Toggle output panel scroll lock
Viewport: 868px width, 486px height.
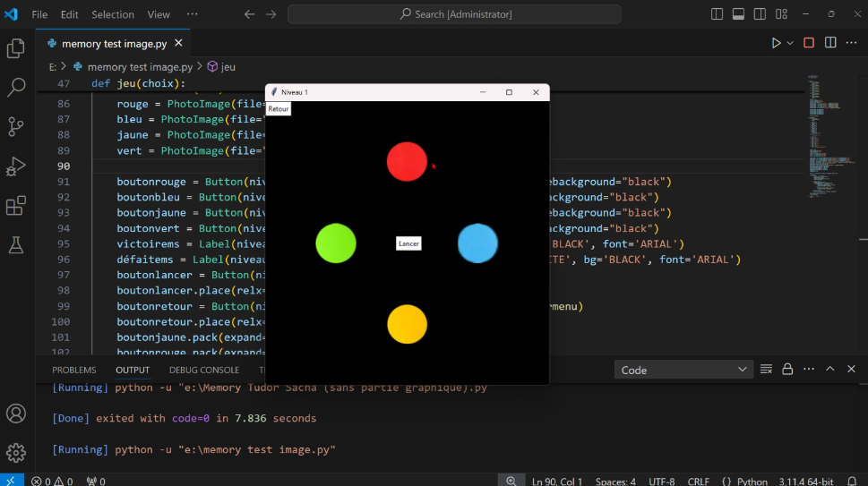(787, 370)
